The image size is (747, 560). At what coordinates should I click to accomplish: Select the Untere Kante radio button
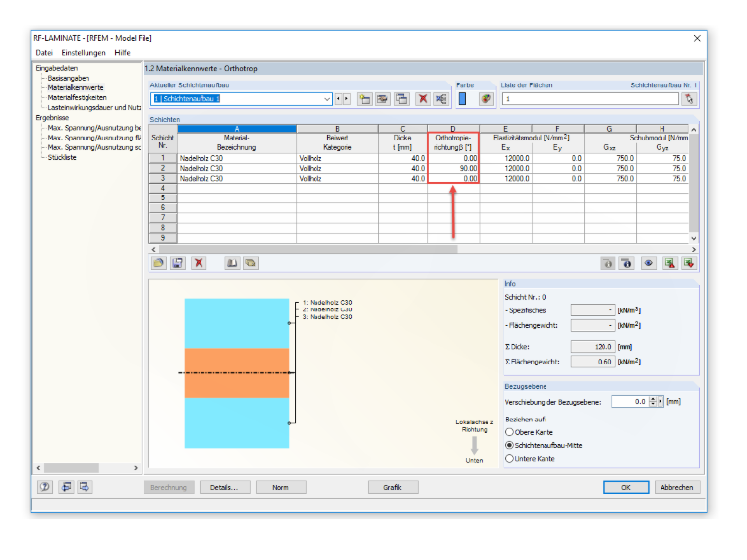tap(510, 458)
